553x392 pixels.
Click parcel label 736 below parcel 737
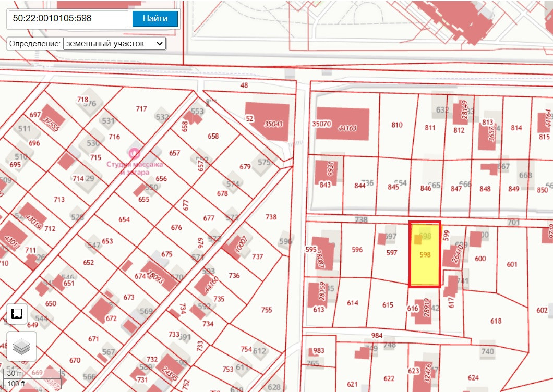tap(234, 275)
